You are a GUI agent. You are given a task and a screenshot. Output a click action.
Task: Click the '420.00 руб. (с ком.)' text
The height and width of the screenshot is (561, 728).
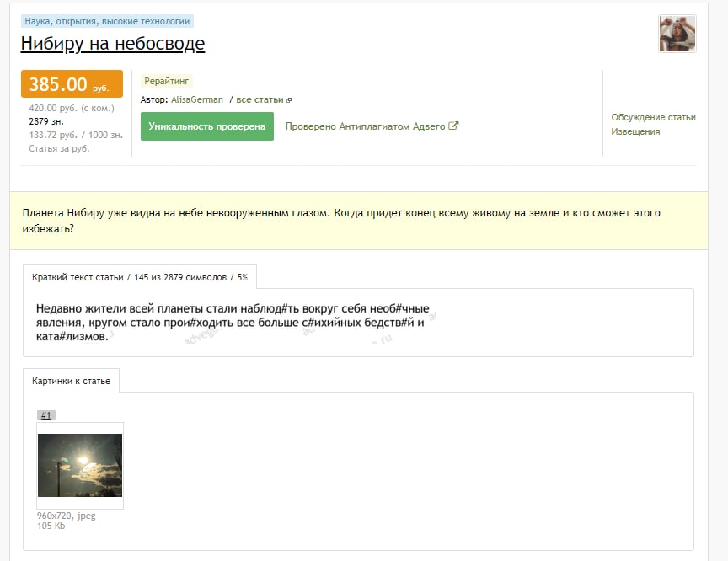click(x=72, y=108)
